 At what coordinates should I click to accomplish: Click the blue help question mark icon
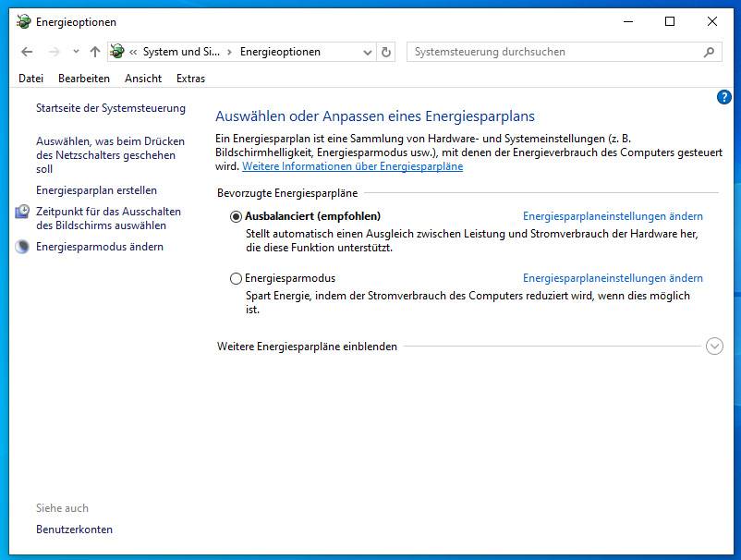(x=723, y=97)
